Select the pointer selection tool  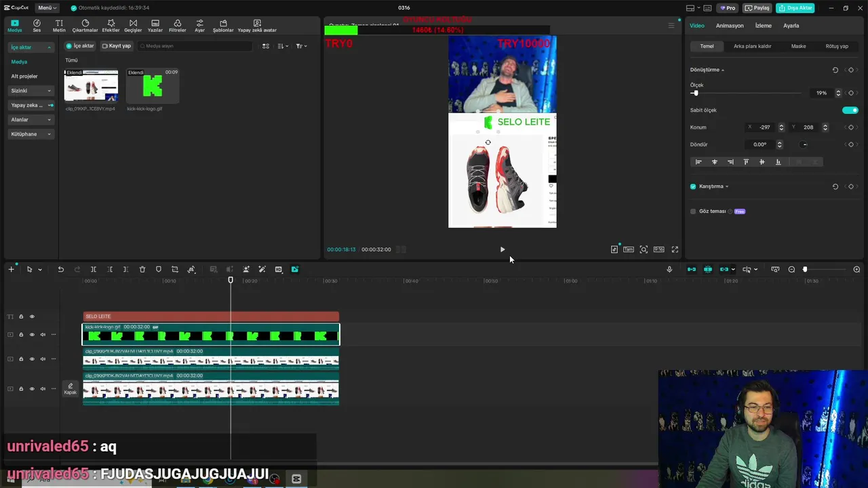point(29,270)
